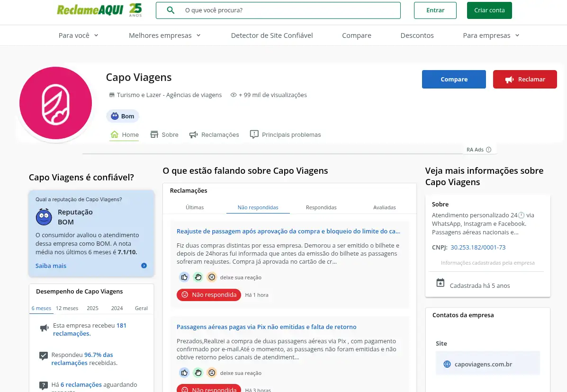
Task: Click the Criar conta button
Action: coord(489,10)
